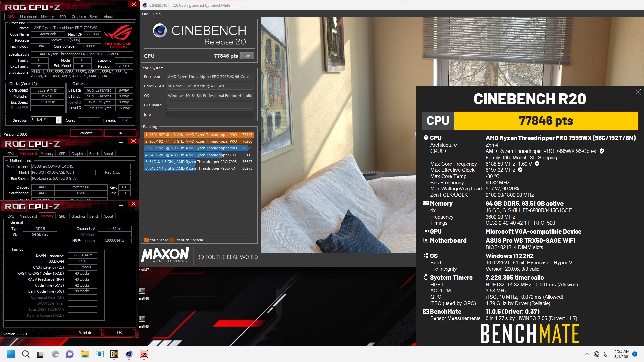The width and height of the screenshot is (644, 362).
Task: Minimize the CPU-Z window showing memory Timings
Action: pos(121,205)
